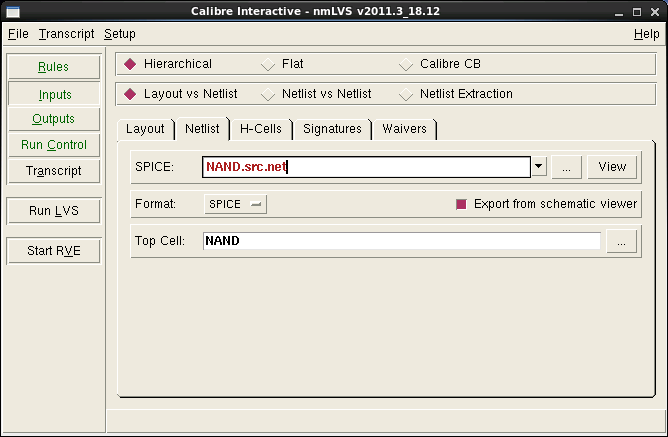The width and height of the screenshot is (668, 437).
Task: Open the File menu
Action: pos(18,34)
